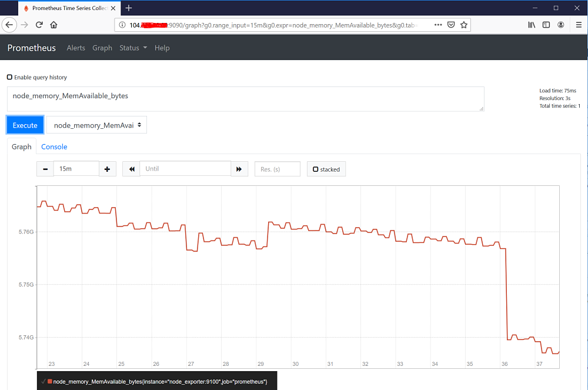Click the Prometheus flame tab favicon
The width and height of the screenshot is (588, 390).
[26, 8]
